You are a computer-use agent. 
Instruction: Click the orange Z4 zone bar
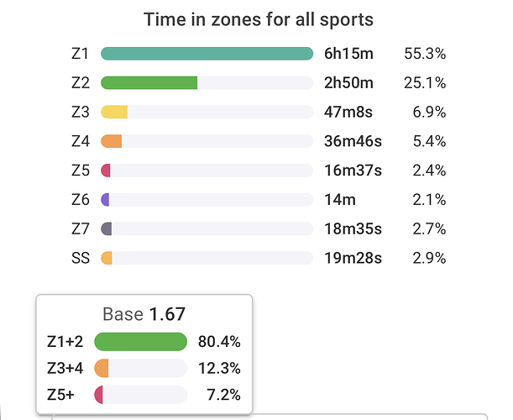[112, 141]
